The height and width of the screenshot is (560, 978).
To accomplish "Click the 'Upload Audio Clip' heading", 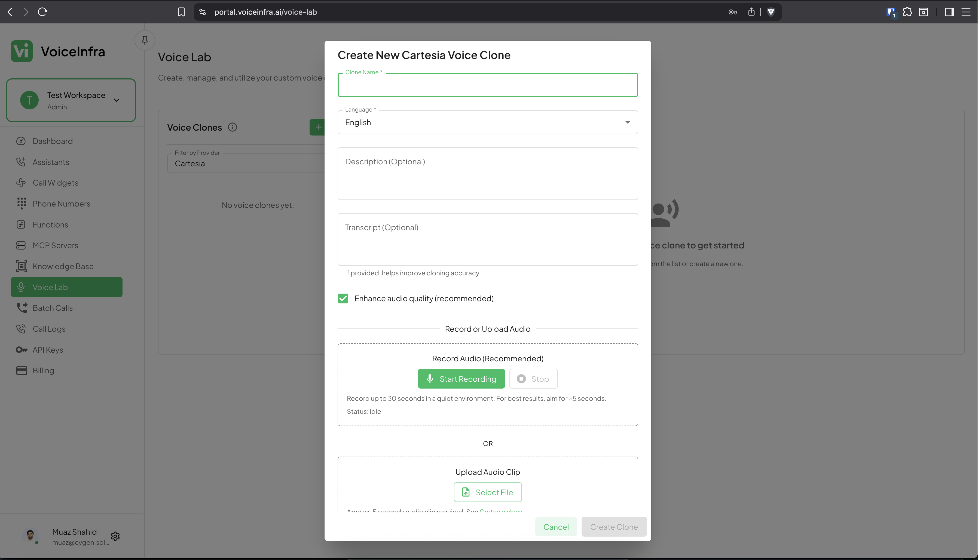I will click(487, 472).
